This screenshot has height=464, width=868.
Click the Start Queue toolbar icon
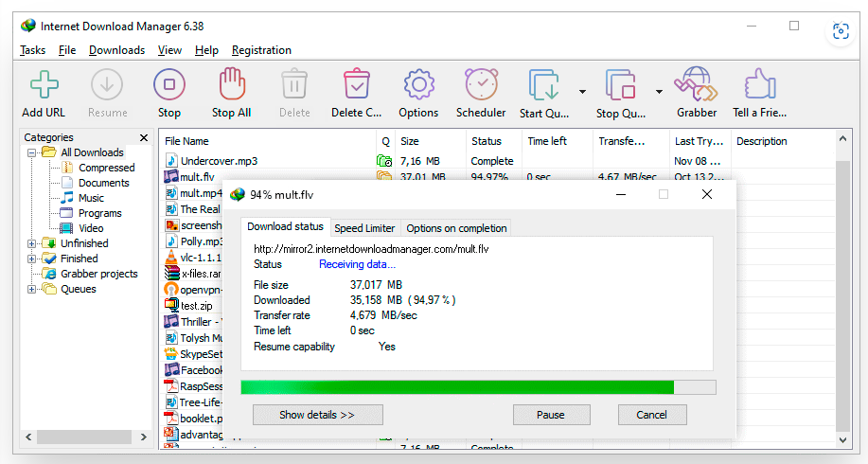point(544,86)
